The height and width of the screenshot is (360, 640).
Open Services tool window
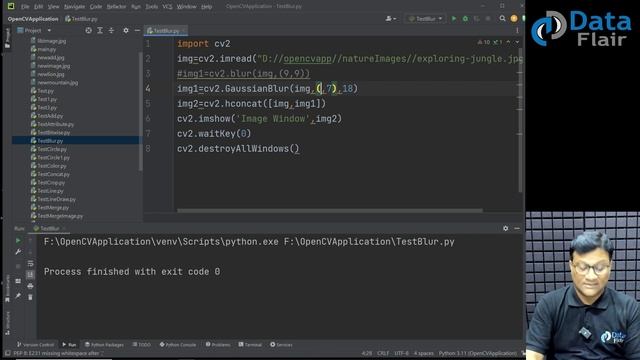[x=281, y=345]
